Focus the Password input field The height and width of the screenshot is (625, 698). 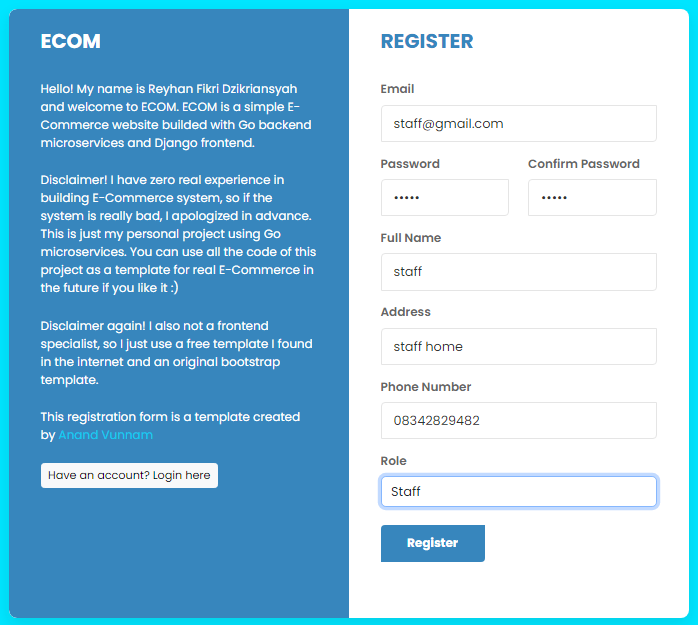[x=445, y=198]
